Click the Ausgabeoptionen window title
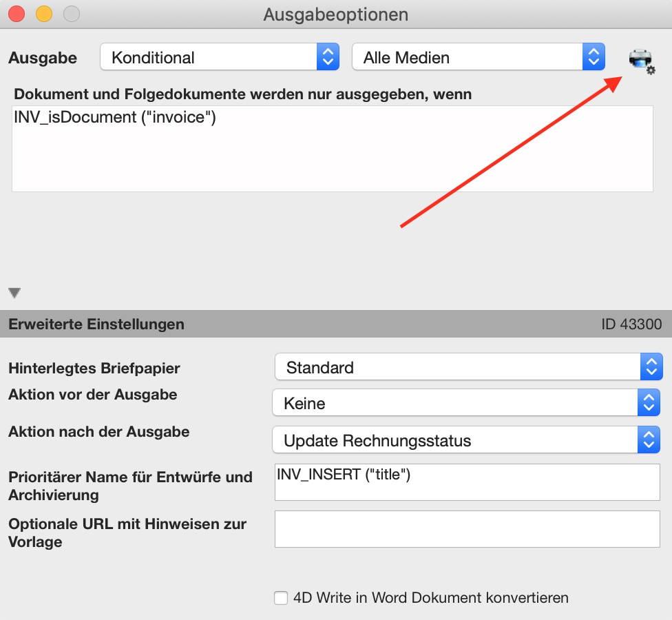This screenshot has height=620, width=672. point(335,14)
